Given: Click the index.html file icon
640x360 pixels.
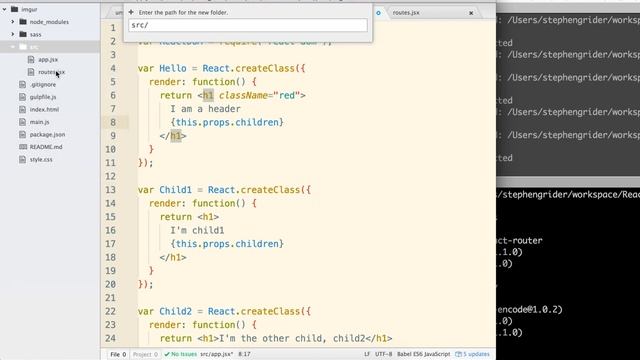Looking at the screenshot, I should point(22,109).
